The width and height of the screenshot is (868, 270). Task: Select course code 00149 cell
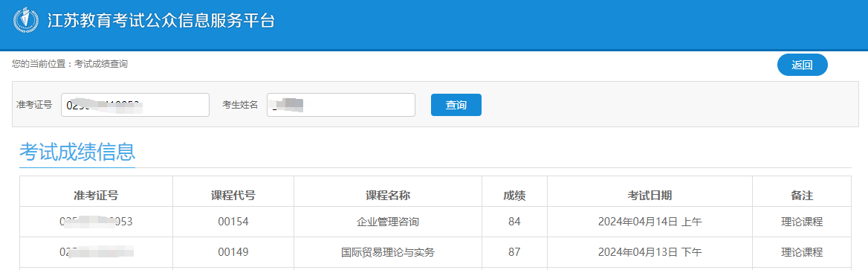[x=233, y=252]
